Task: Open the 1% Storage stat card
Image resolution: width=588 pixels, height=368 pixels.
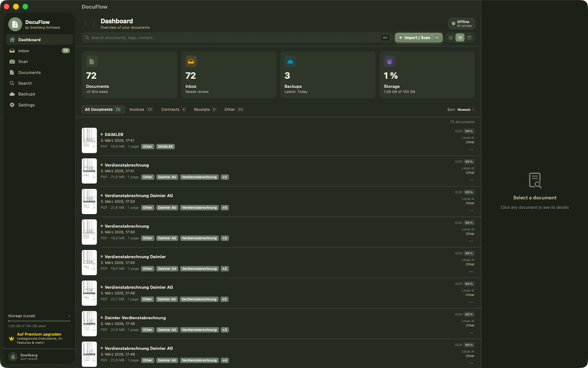Action: 427,74
